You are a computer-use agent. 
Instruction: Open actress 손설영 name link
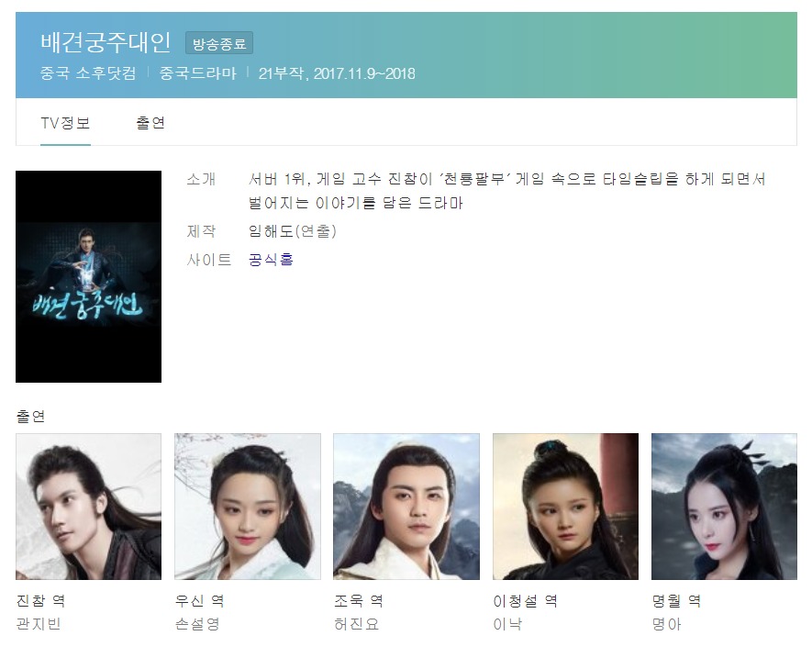[x=197, y=624]
